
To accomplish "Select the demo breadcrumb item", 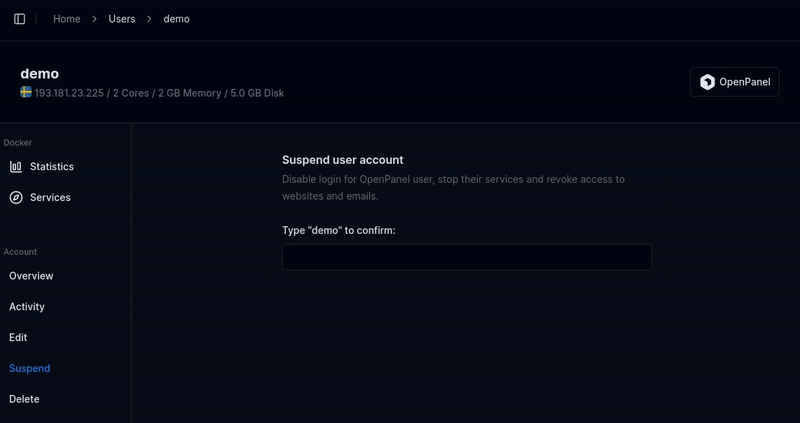I will tap(177, 19).
